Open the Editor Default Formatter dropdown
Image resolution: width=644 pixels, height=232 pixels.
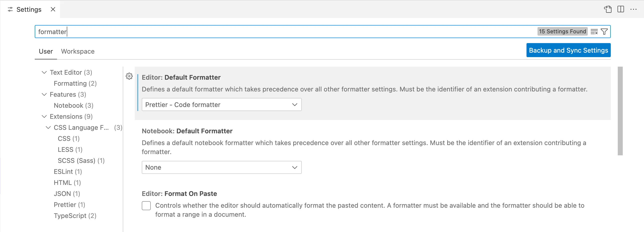[x=221, y=104]
